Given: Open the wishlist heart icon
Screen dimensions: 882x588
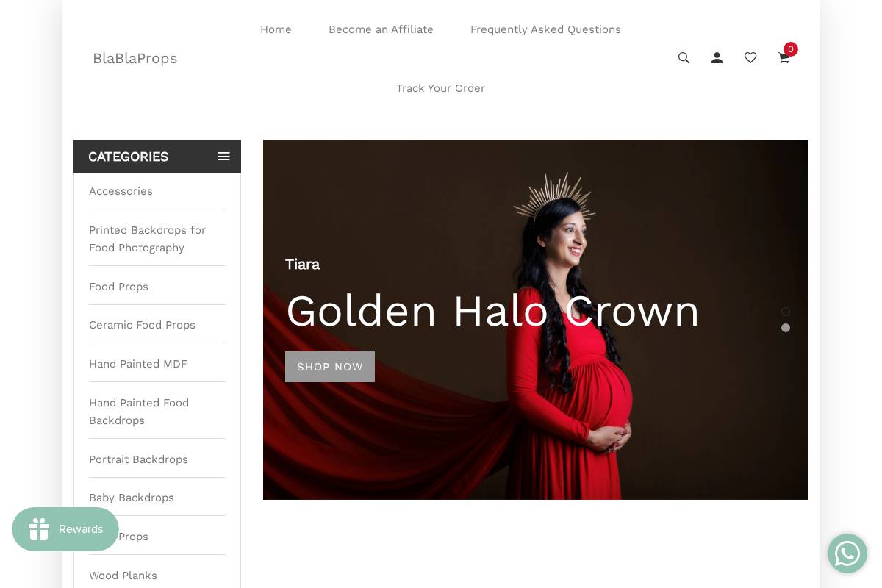Looking at the screenshot, I should pyautogui.click(x=750, y=58).
